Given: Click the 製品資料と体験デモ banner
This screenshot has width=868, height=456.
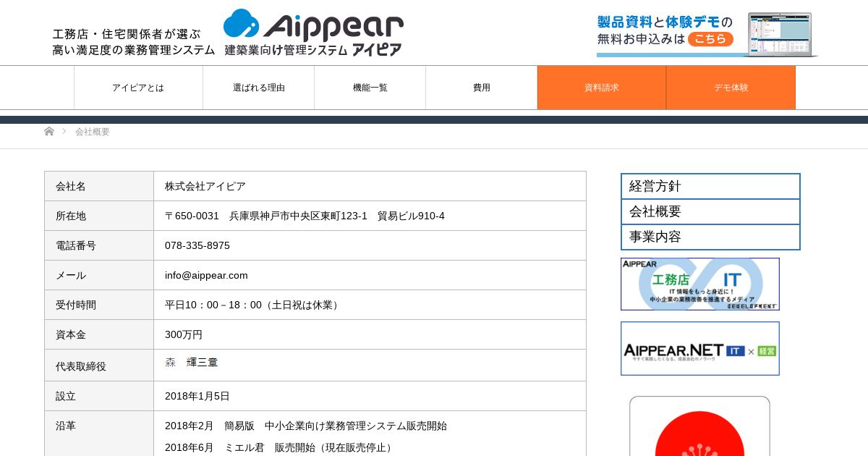Looking at the screenshot, I should [x=707, y=34].
